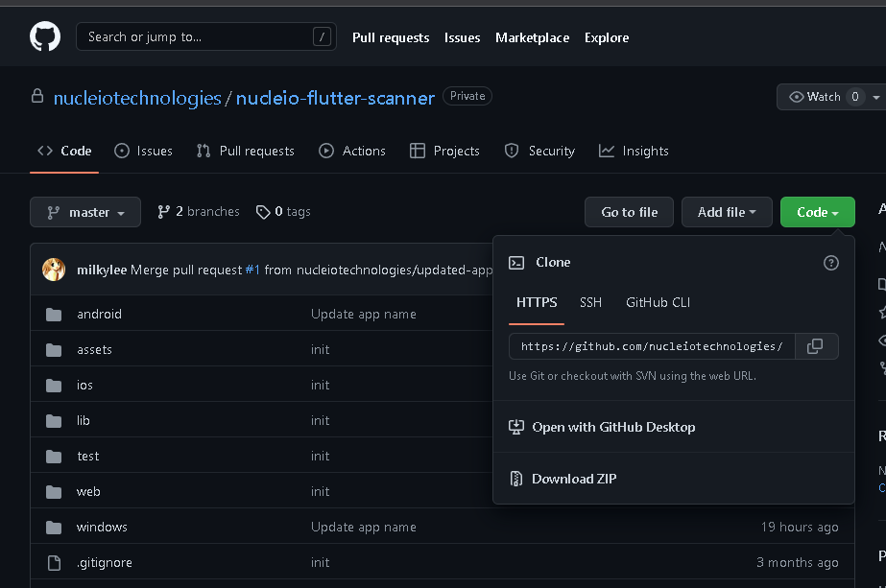Click the Go to file button
This screenshot has width=886, height=588.
tap(629, 212)
